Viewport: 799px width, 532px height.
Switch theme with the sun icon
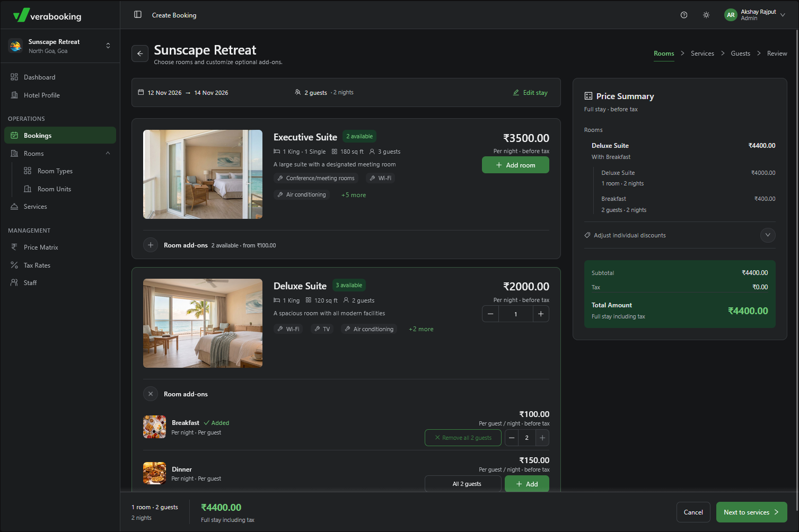(x=706, y=15)
